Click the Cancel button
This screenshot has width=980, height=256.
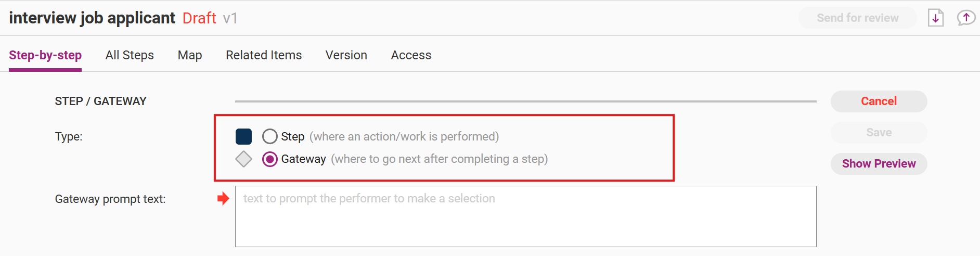tap(879, 101)
